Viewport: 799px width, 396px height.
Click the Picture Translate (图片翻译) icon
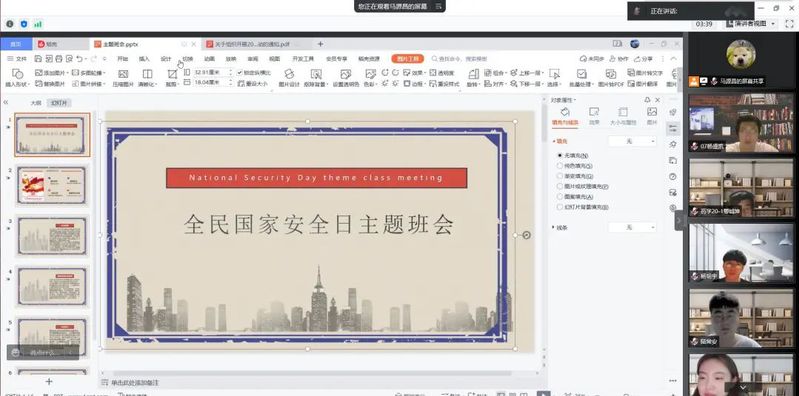coord(631,84)
